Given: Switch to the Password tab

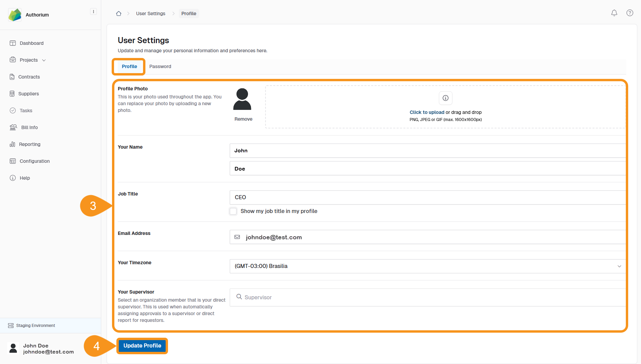Looking at the screenshot, I should [x=160, y=66].
